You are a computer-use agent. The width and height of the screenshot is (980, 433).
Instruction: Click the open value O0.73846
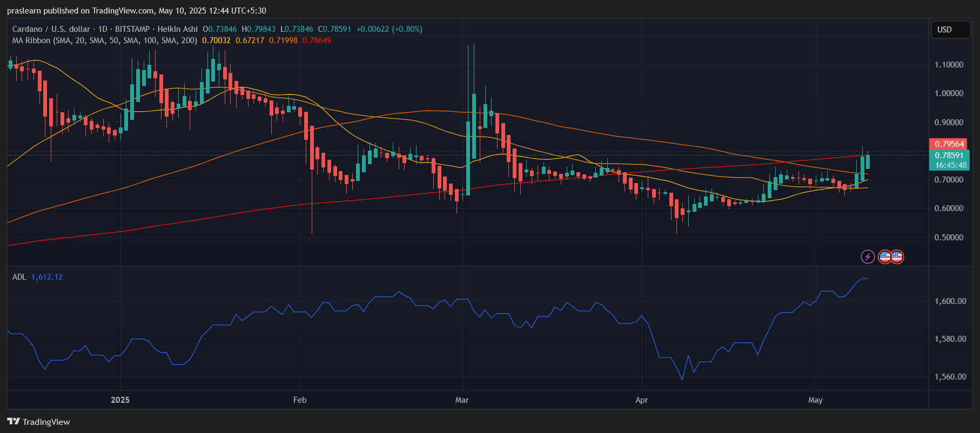click(219, 29)
